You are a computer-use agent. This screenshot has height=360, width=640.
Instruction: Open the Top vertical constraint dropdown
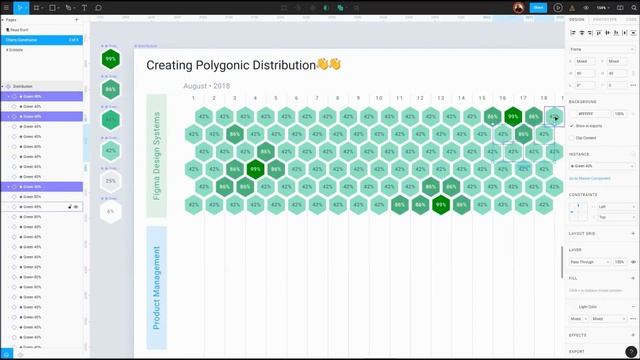tap(616, 218)
